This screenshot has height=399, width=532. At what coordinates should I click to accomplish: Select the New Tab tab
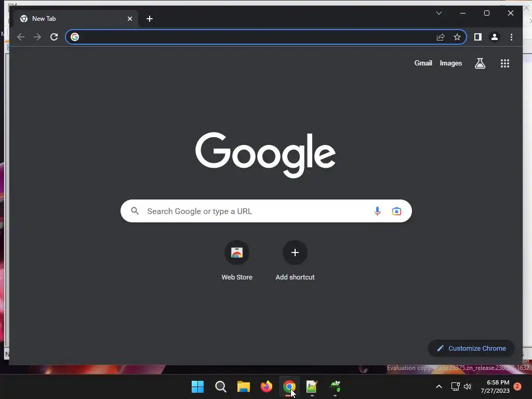click(76, 19)
